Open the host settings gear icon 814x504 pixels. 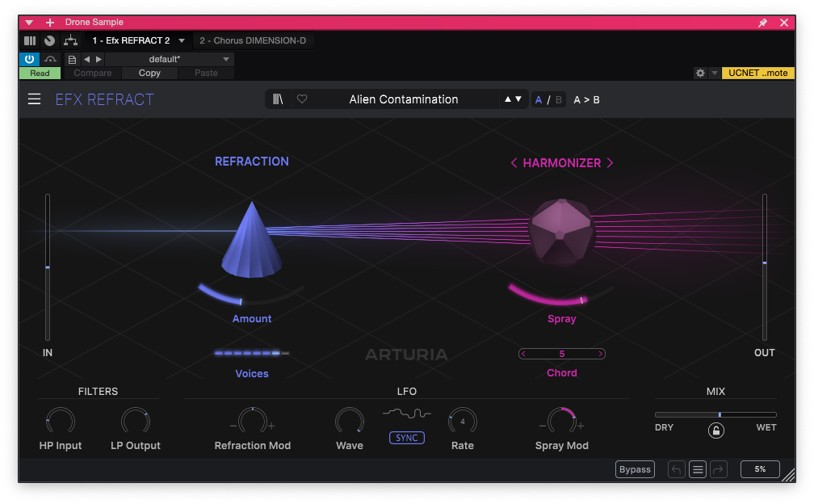(700, 73)
